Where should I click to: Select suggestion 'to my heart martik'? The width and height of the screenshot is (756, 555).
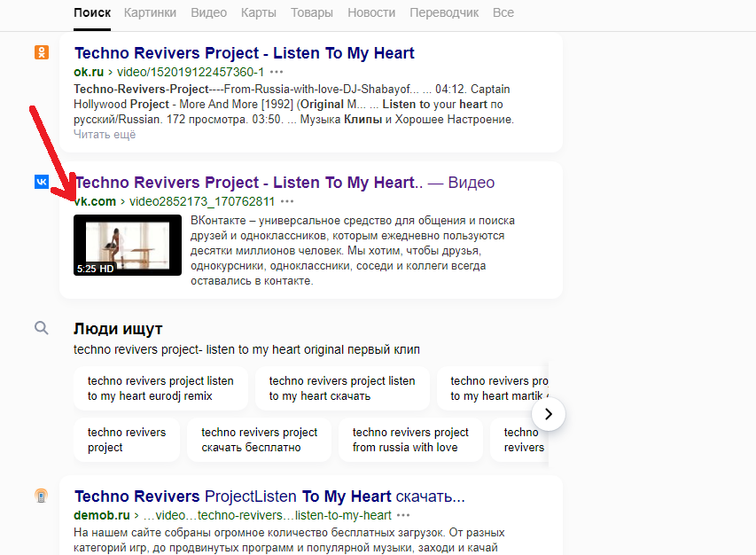(x=493, y=388)
